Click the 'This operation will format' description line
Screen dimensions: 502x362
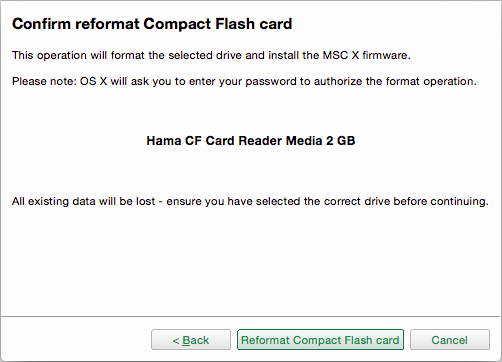211,55
